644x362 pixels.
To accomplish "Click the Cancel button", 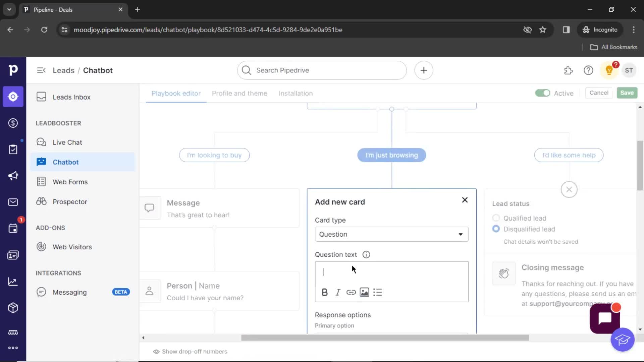I will [x=599, y=93].
